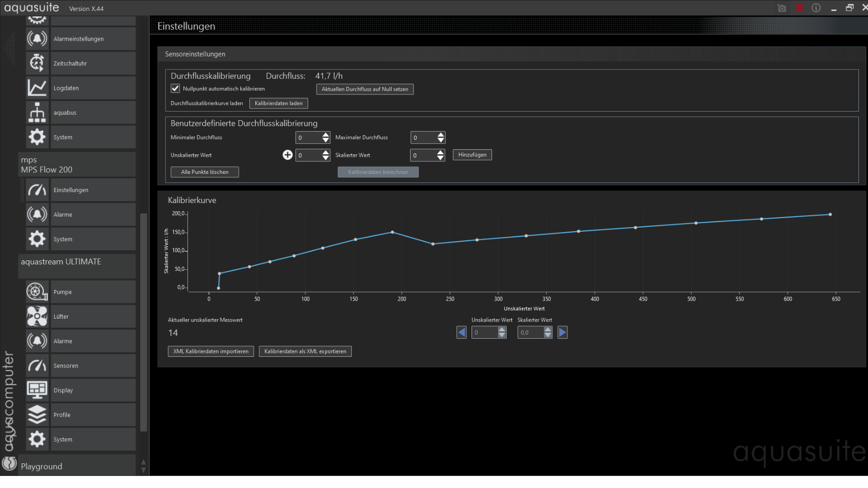Click the Kalibrierdaten laden button
Viewport: 868px width, 488px height.
278,103
